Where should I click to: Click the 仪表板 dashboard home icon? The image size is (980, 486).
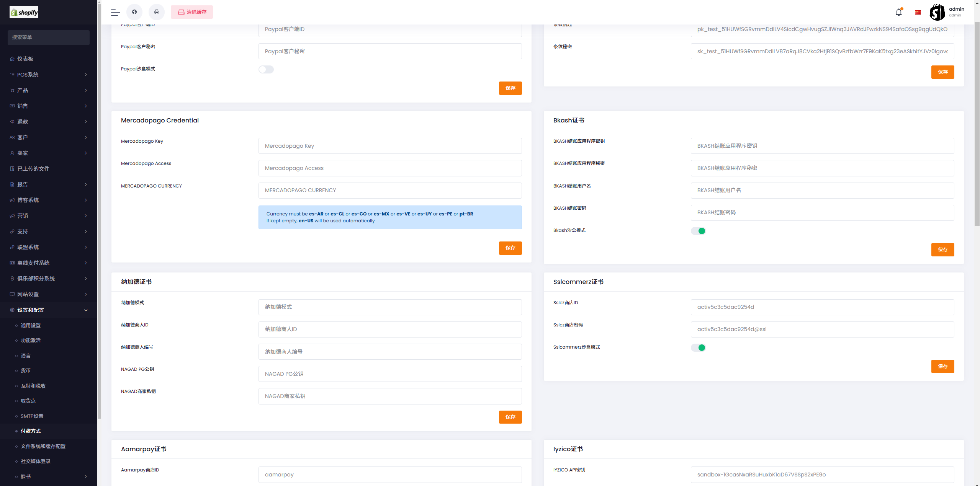12,59
